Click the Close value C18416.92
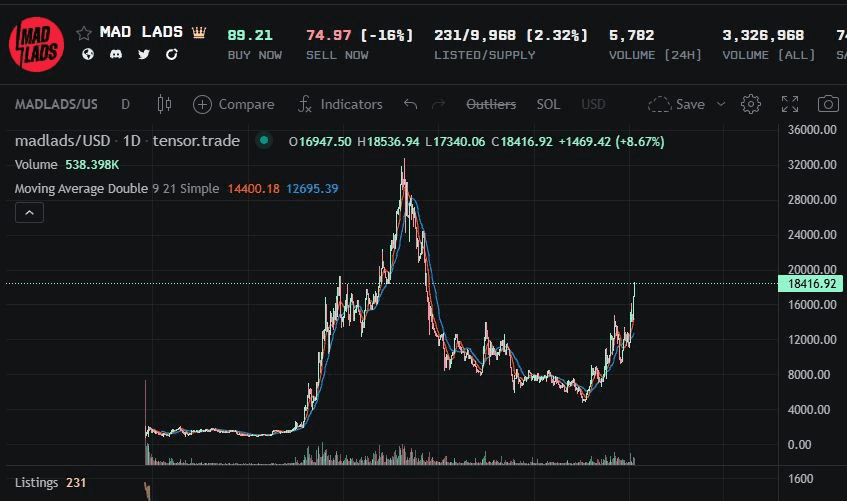Viewport: 847px width, 501px height. [x=522, y=142]
